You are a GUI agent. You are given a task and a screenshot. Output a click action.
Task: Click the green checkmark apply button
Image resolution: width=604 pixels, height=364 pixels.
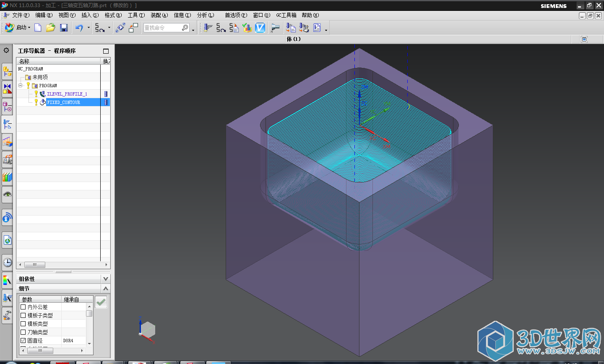pos(101,302)
